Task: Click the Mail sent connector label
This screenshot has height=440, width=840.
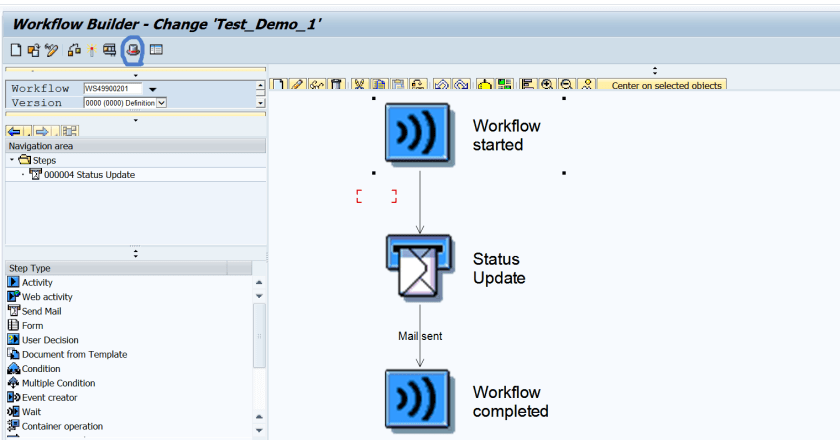Action: [420, 336]
